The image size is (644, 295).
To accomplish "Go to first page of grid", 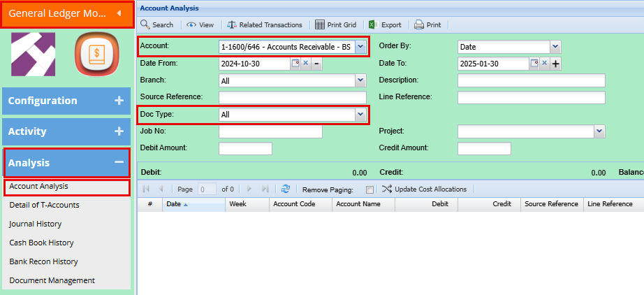I will click(x=146, y=189).
